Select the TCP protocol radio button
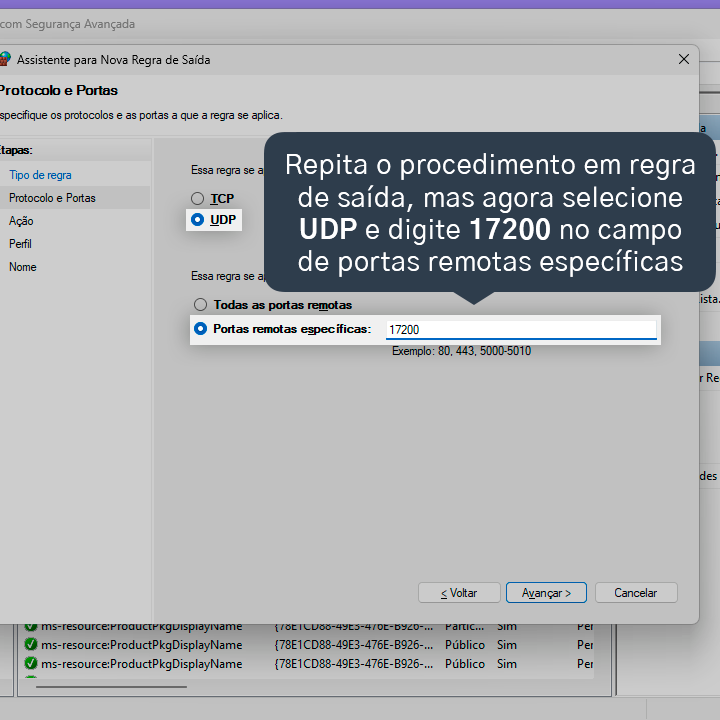Screen dimensions: 720x720 (x=197, y=198)
